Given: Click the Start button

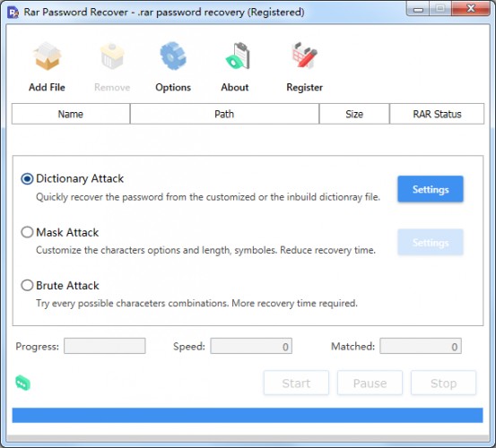Looking at the screenshot, I should [x=296, y=383].
